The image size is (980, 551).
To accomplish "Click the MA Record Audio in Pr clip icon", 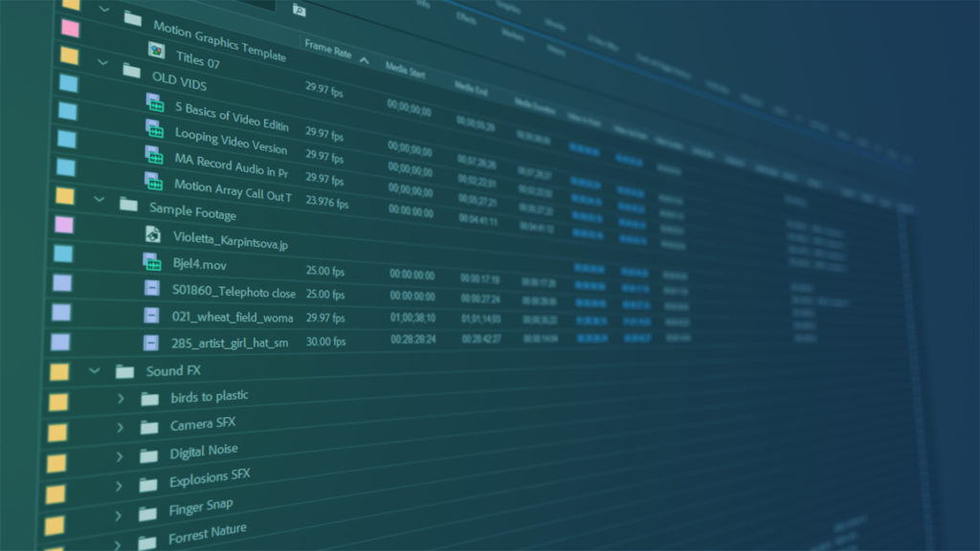I will (x=155, y=156).
